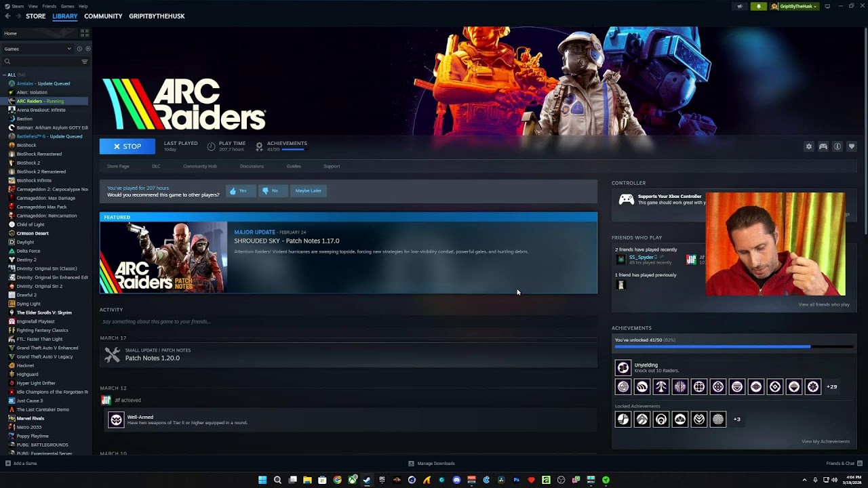Open the View menu

[x=33, y=6]
